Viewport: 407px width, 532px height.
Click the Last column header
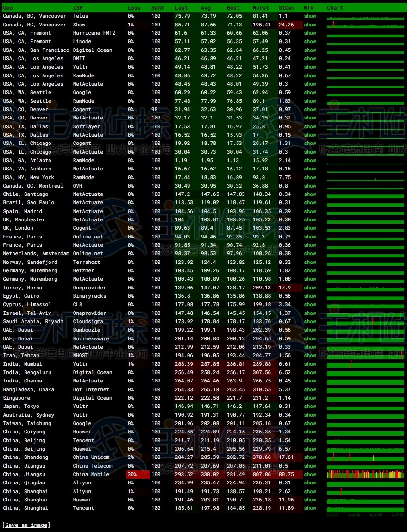coord(181,8)
